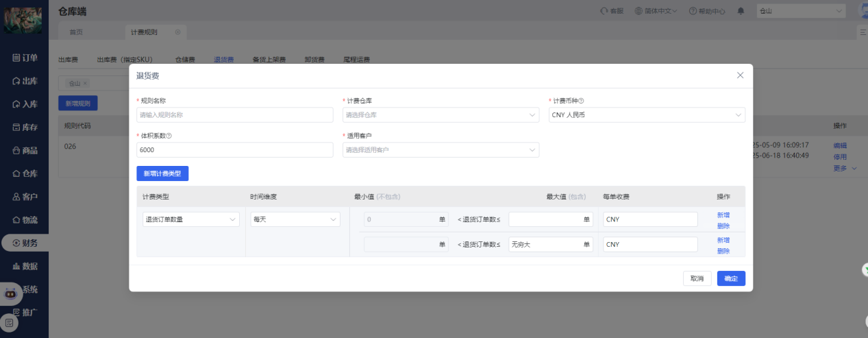This screenshot has width=868, height=338.
Task: Open the 推广 sidebar item
Action: coord(25,313)
